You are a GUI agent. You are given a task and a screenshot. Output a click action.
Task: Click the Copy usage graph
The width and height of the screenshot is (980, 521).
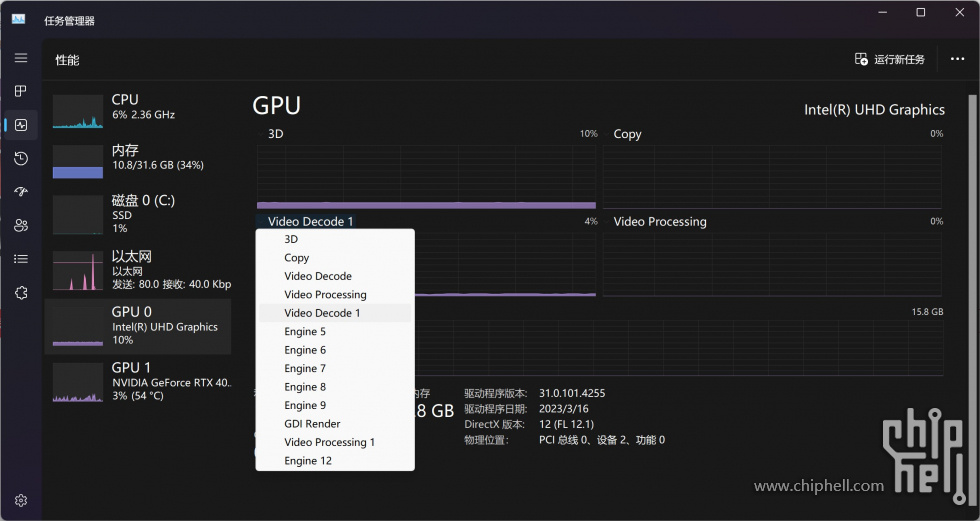pyautogui.click(x=772, y=177)
